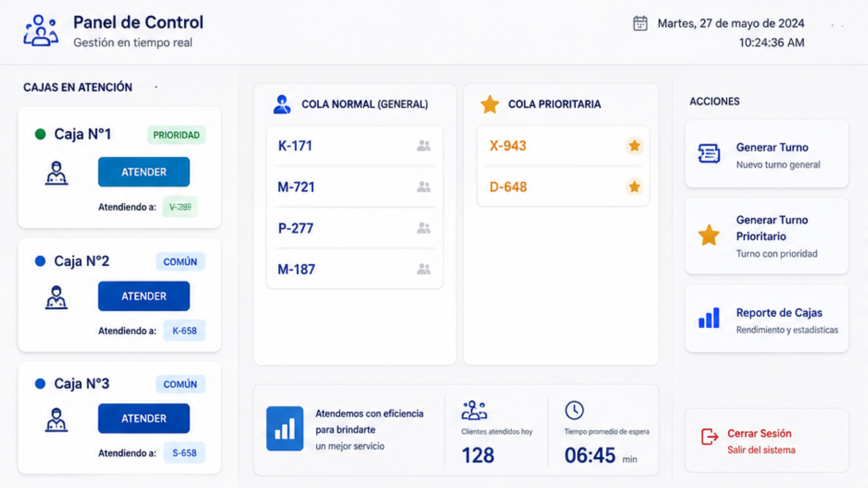Select turn P-277 in the normal queue
Viewport: 868px width, 488px height.
(354, 228)
